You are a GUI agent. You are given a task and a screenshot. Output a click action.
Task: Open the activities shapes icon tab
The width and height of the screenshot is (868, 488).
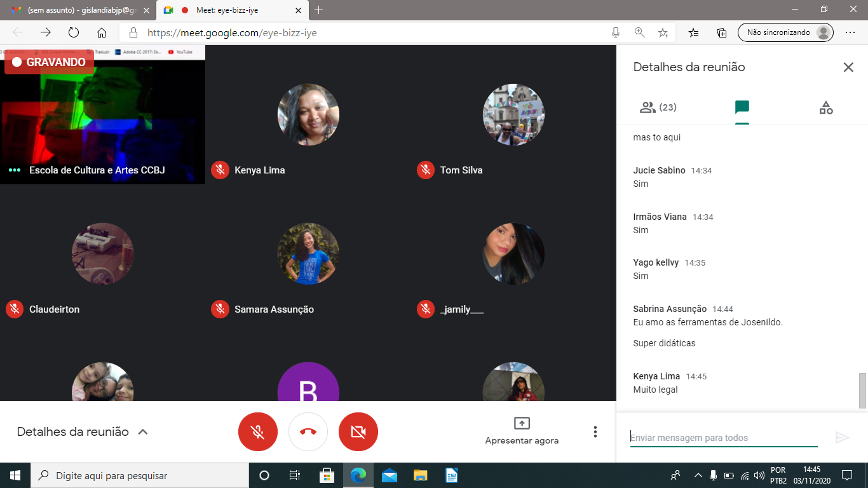tap(825, 107)
